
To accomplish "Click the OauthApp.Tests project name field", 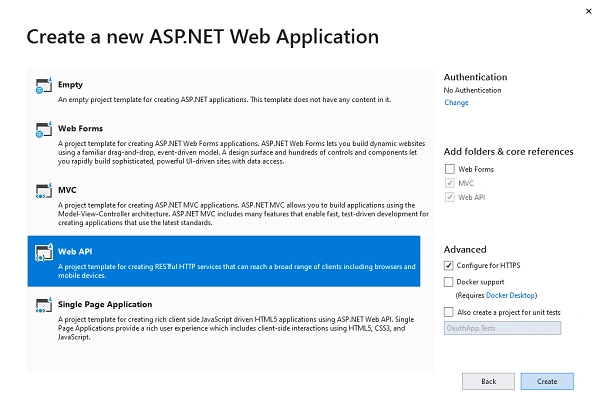I will 502,328.
